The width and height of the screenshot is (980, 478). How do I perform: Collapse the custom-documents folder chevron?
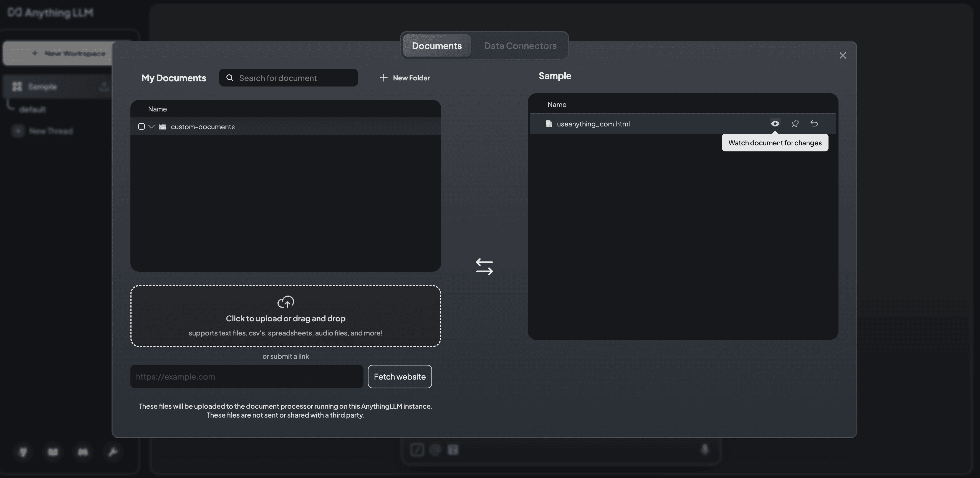click(151, 126)
